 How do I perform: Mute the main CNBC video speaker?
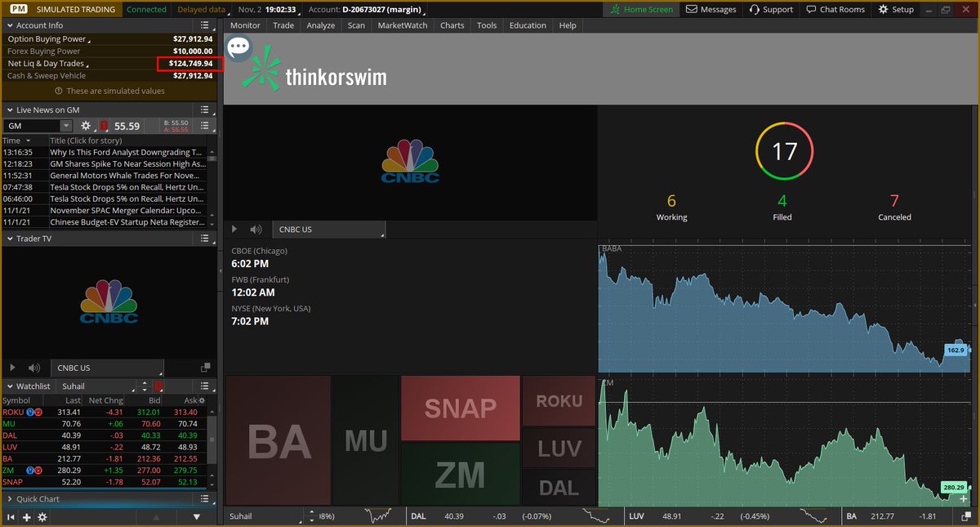[x=256, y=230]
